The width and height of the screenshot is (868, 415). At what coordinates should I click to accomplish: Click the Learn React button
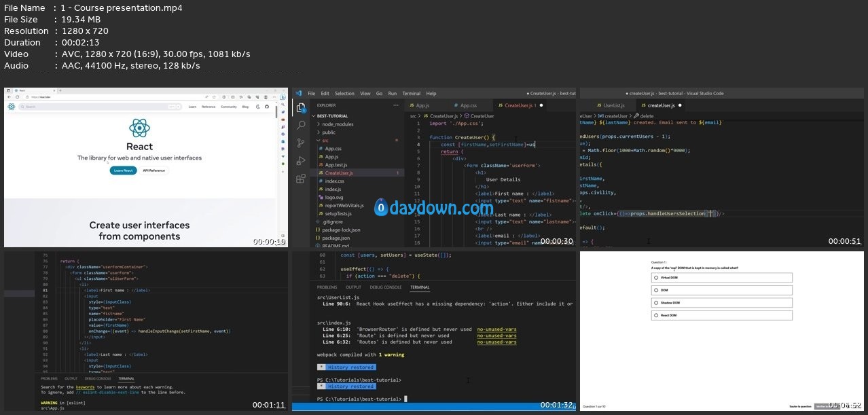pyautogui.click(x=123, y=170)
